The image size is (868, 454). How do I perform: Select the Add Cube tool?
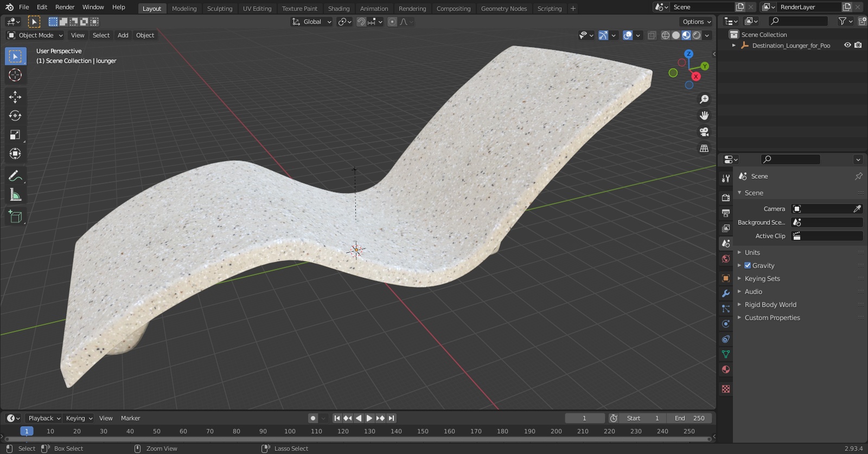tap(15, 217)
